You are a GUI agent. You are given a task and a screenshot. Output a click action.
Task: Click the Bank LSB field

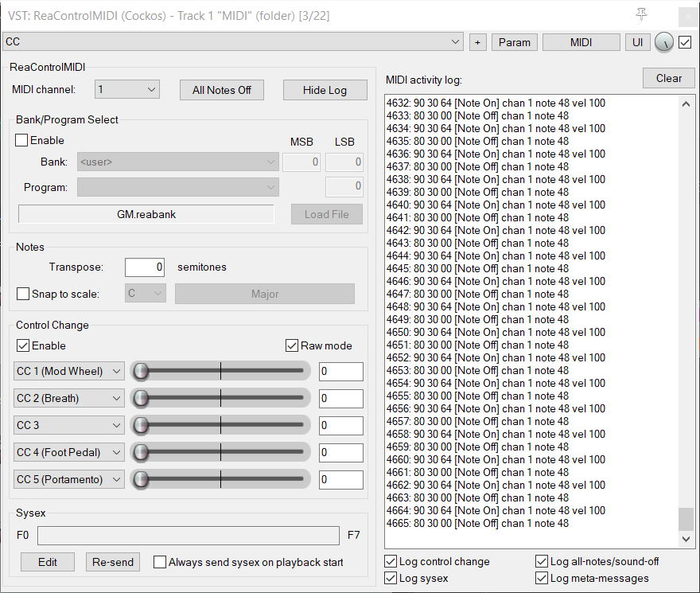344,162
